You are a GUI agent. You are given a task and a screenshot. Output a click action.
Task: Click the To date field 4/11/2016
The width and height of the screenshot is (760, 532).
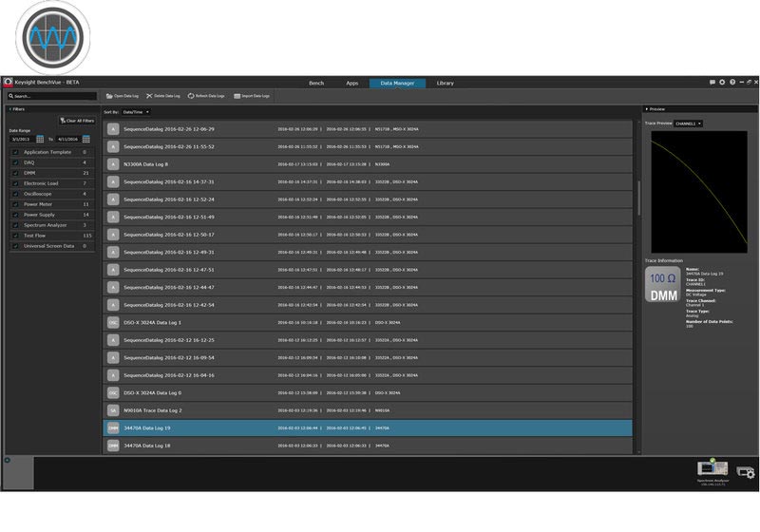point(68,139)
